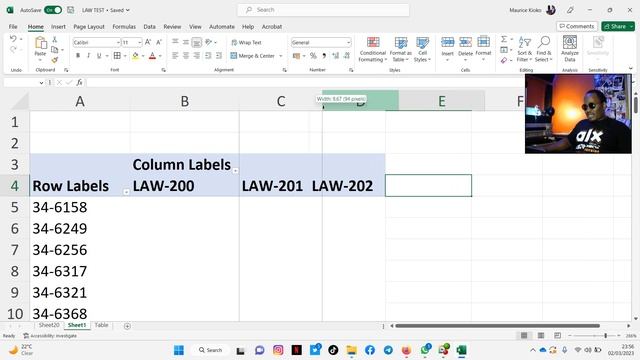Expand the Row Labels filter dropdown
The width and height of the screenshot is (640, 360).
pyautogui.click(x=126, y=192)
